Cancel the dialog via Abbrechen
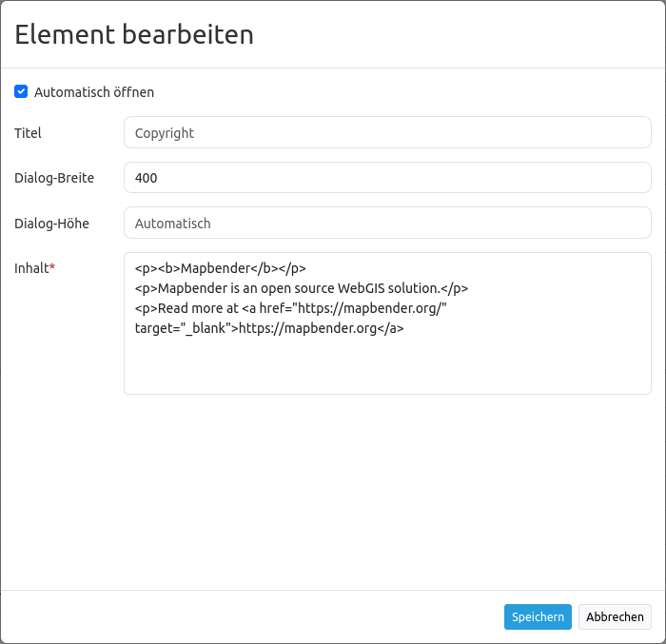Image resolution: width=666 pixels, height=644 pixels. point(615,616)
